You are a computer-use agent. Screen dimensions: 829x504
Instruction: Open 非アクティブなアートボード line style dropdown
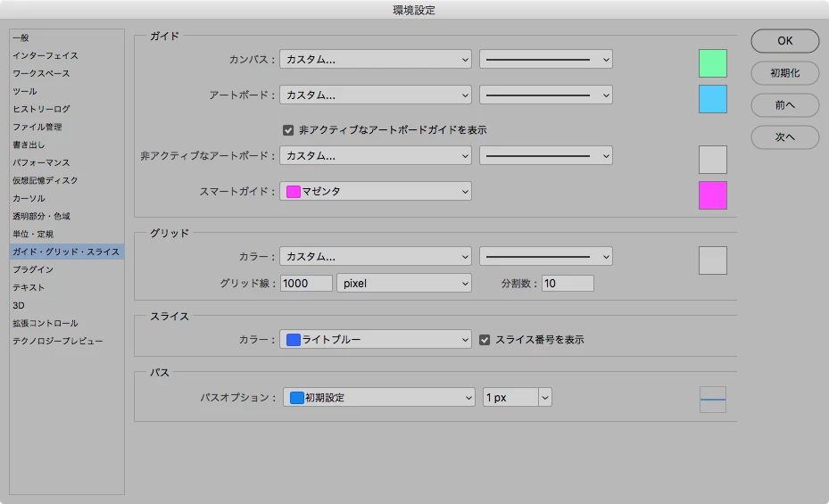pyautogui.click(x=545, y=156)
